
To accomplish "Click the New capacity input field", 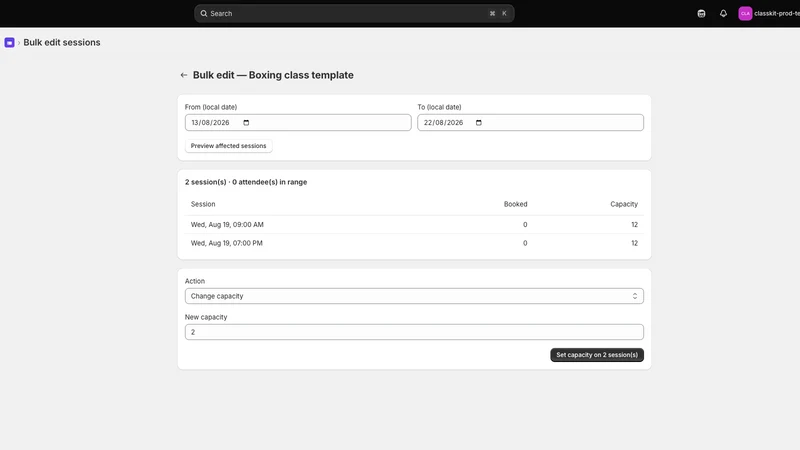I will (414, 332).
